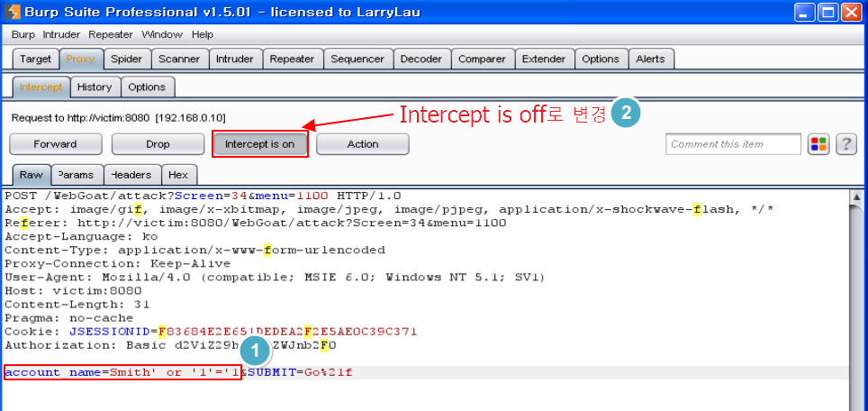Switch to the Params view tab
The image size is (868, 411).
coord(76,175)
